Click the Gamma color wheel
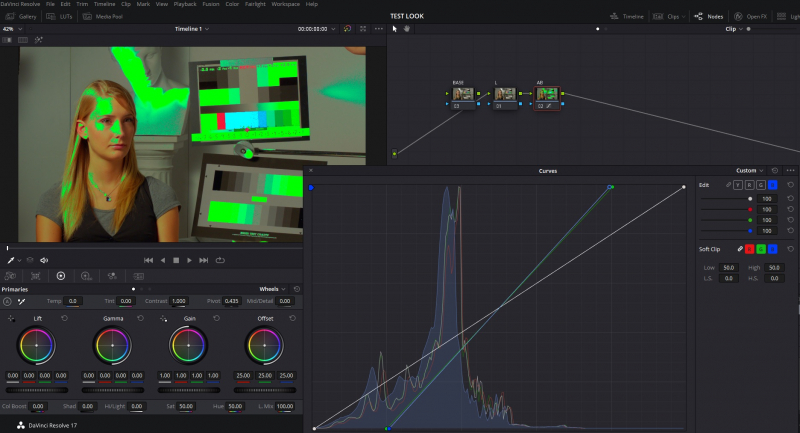800x433 pixels. point(113,346)
